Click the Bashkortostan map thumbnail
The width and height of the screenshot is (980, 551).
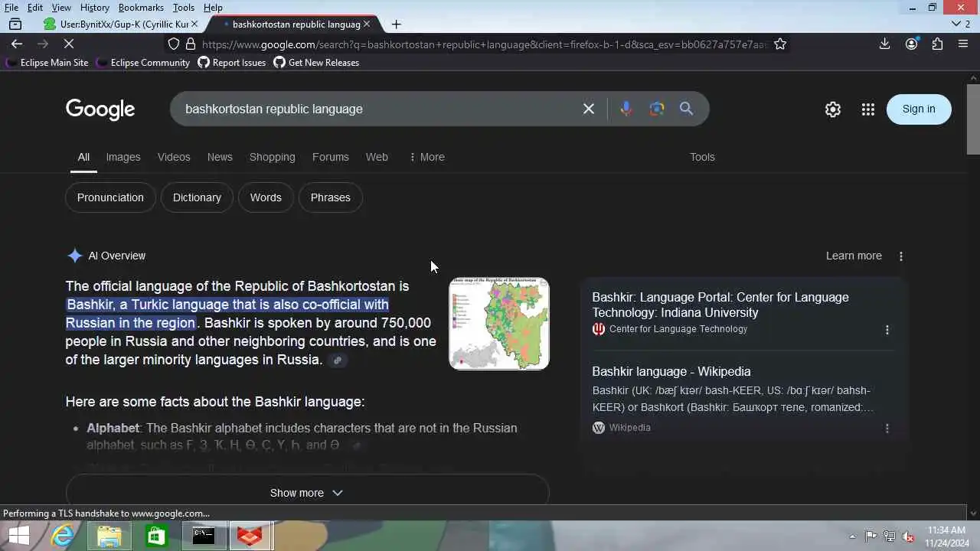[x=499, y=324]
